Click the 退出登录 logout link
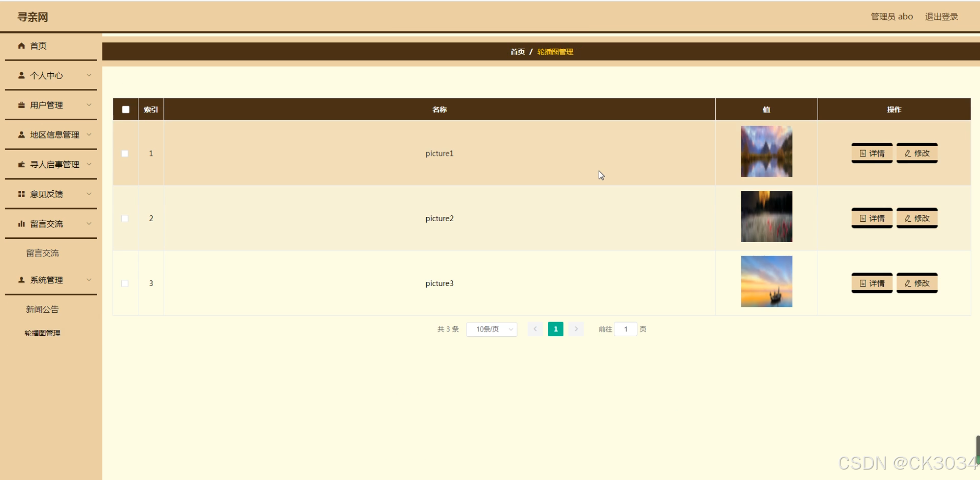Image resolution: width=980 pixels, height=480 pixels. [x=941, y=17]
